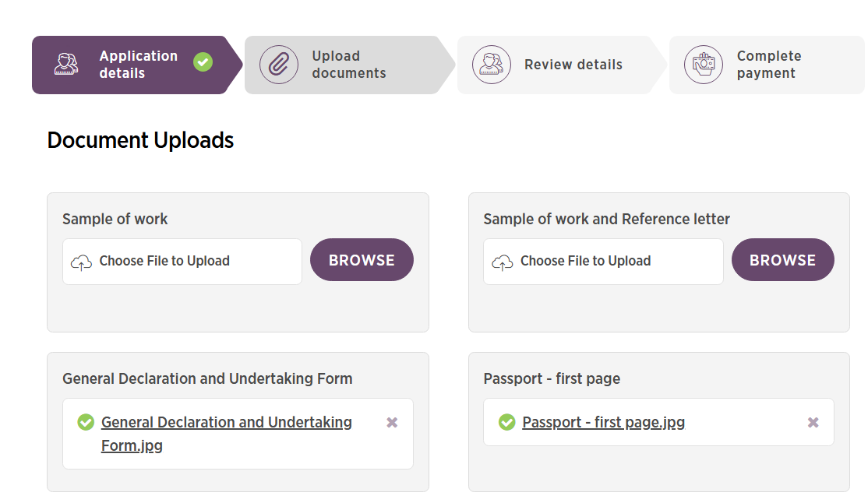
Task: Click green check beside Passport file
Action: coord(506,422)
